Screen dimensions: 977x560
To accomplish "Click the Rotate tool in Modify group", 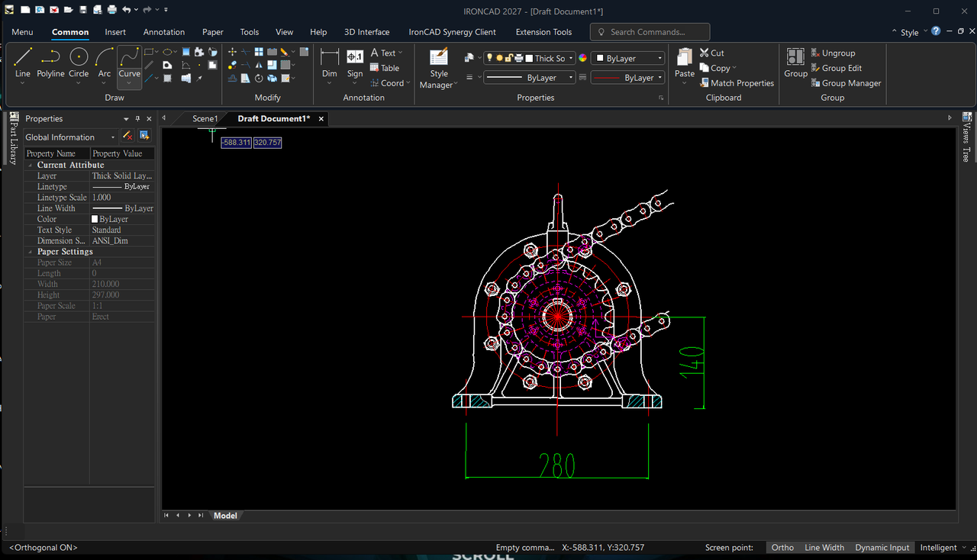I will tap(259, 78).
